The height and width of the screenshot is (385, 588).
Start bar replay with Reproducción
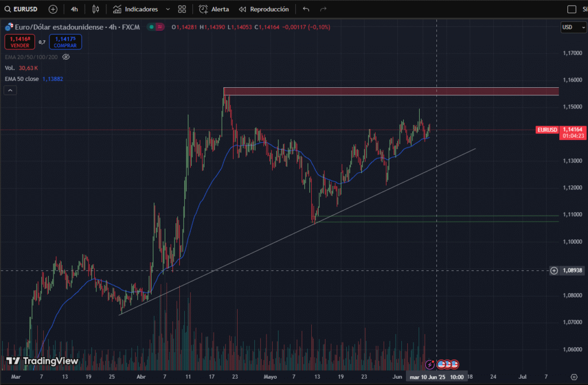pos(264,9)
